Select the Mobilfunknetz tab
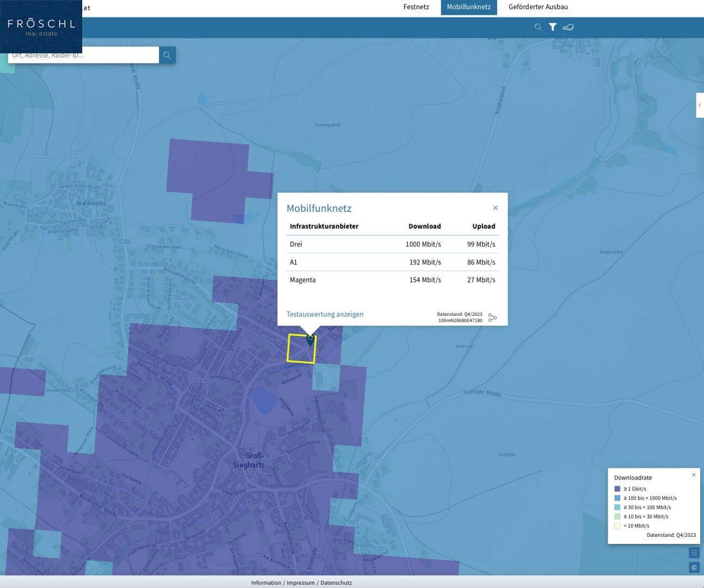704x588 pixels. coord(469,7)
